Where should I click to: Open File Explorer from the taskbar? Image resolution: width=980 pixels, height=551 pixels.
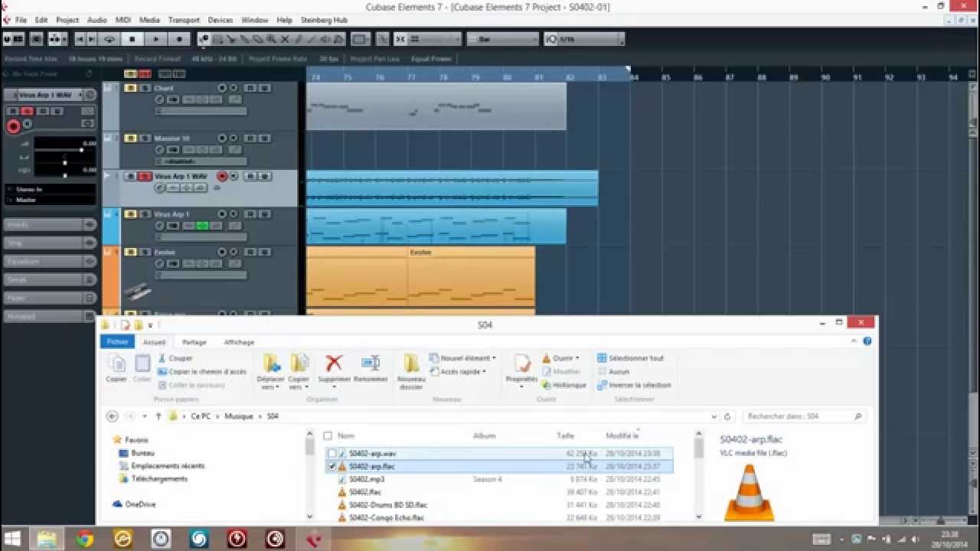click(46, 540)
